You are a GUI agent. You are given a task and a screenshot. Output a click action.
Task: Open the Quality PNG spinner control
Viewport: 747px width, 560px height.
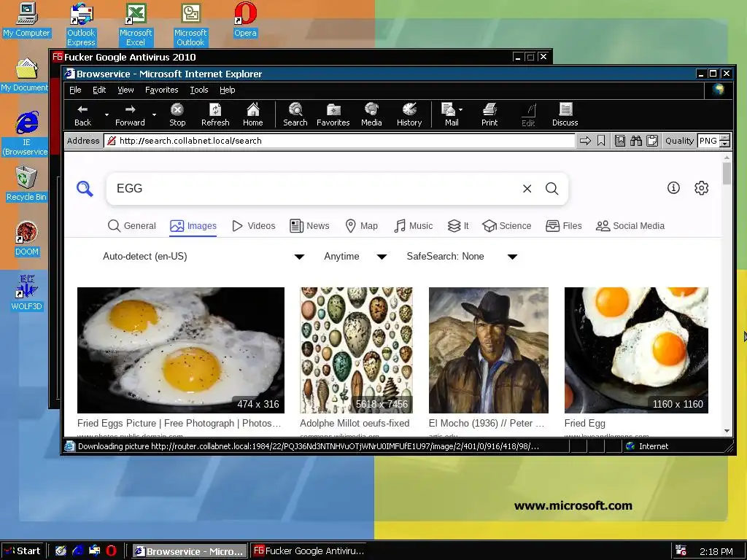tap(724, 141)
